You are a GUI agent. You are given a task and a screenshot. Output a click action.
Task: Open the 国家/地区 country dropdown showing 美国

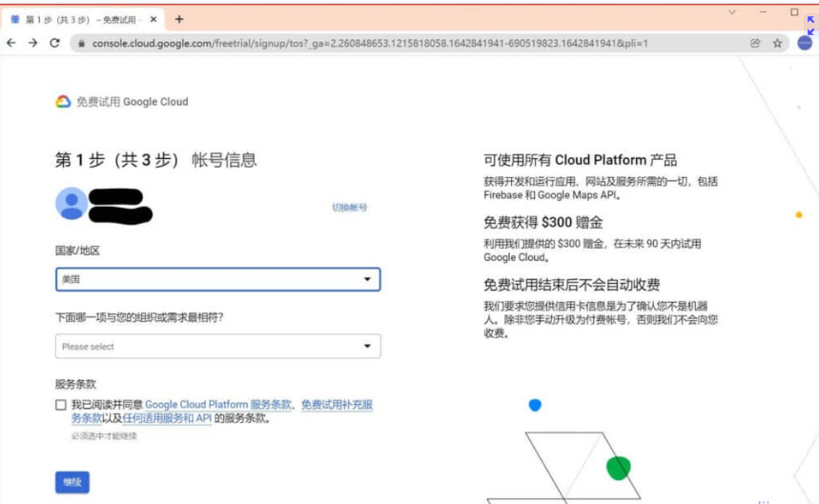[x=217, y=279]
